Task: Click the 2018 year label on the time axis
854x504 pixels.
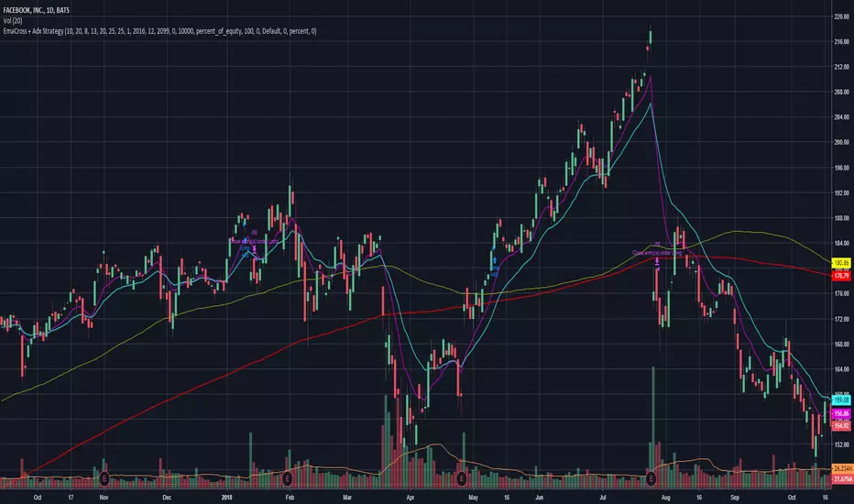Action: 227,497
